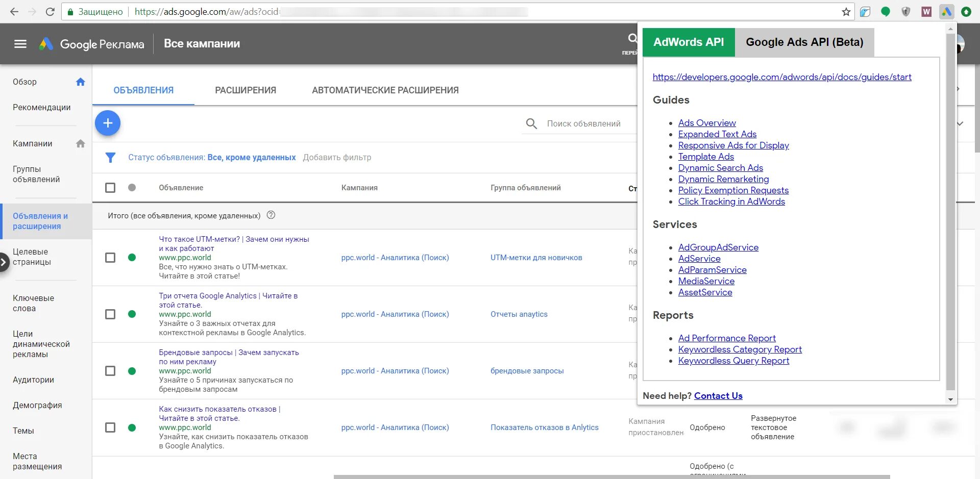Click the Поиск объявлений search field
This screenshot has width=980, height=479.
coord(583,124)
